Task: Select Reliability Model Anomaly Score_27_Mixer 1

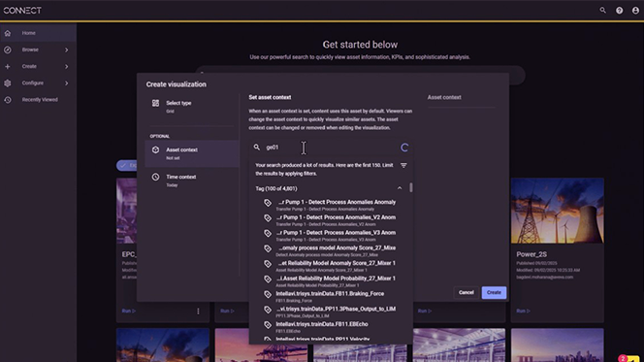Action: [331, 266]
